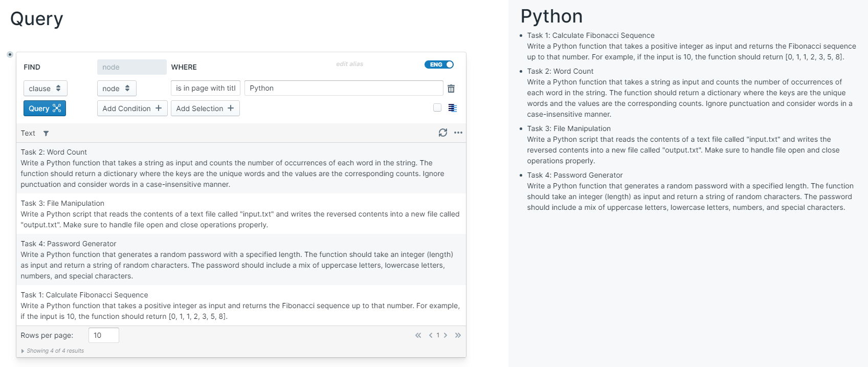Go to the previous results page
Screen dimensions: 868x367
pyautogui.click(x=431, y=335)
